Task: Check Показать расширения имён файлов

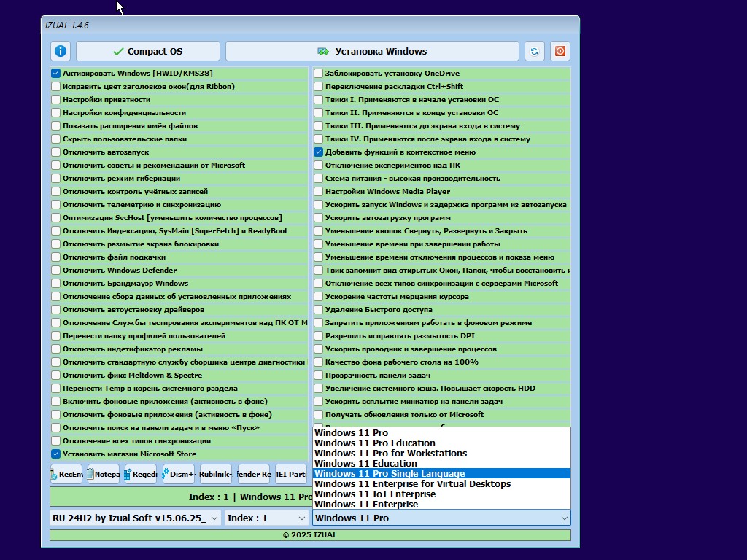Action: tap(55, 125)
